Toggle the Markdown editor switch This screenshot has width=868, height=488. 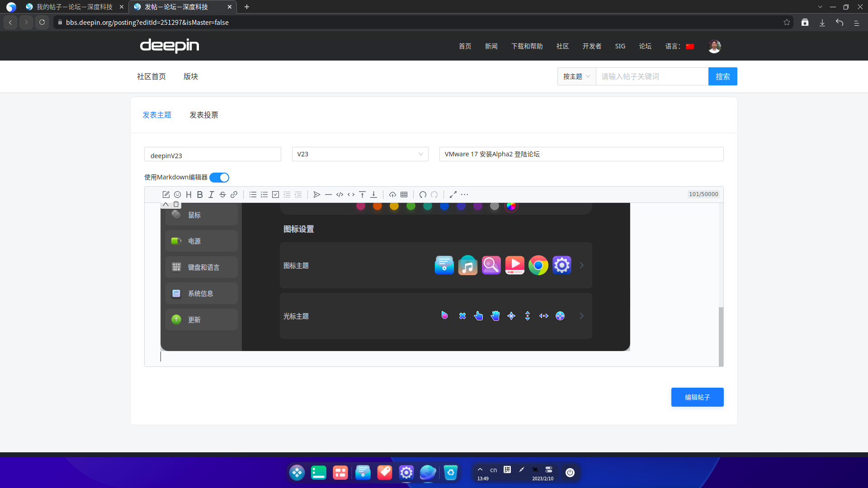point(219,178)
